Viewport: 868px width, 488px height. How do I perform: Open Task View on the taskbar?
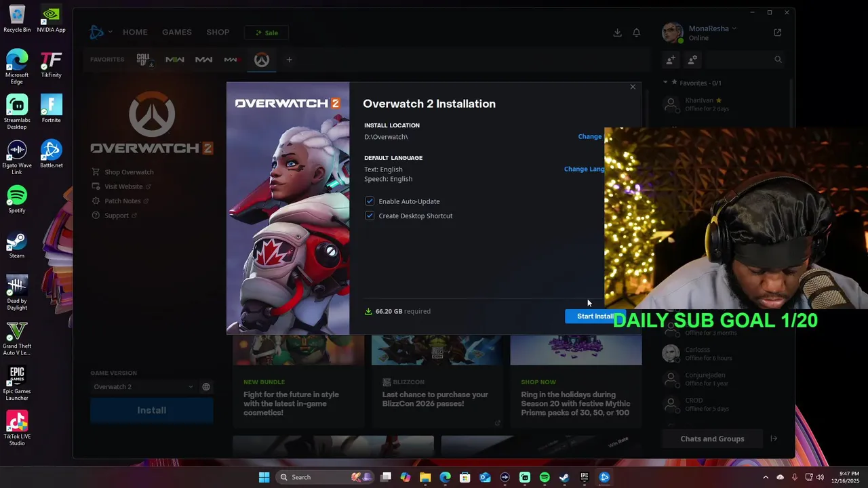[386, 477]
